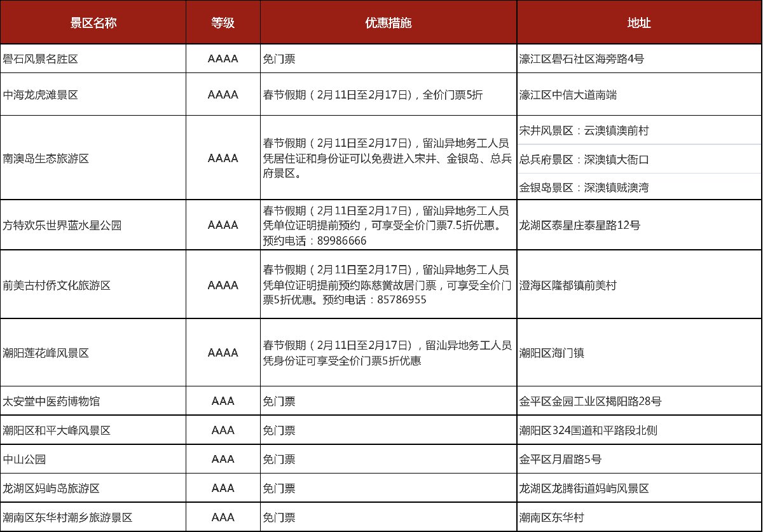Select the 潮阳莲花峰风景区 name cell
Image resolution: width=763 pixels, height=532 pixels.
pyautogui.click(x=46, y=352)
